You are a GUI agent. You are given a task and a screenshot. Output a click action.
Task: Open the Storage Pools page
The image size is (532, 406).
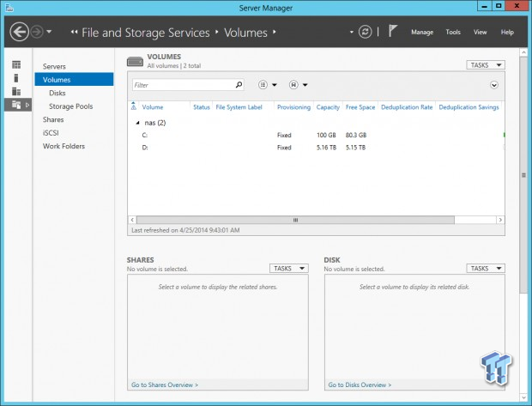71,106
